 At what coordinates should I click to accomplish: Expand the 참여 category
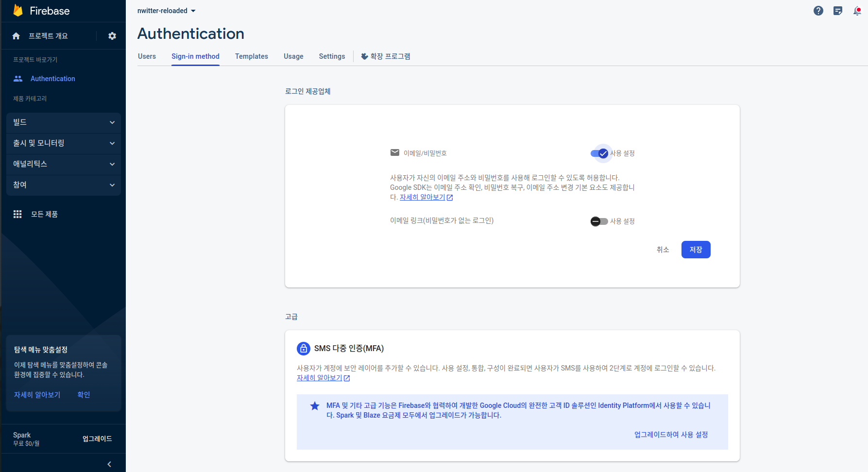click(x=64, y=185)
